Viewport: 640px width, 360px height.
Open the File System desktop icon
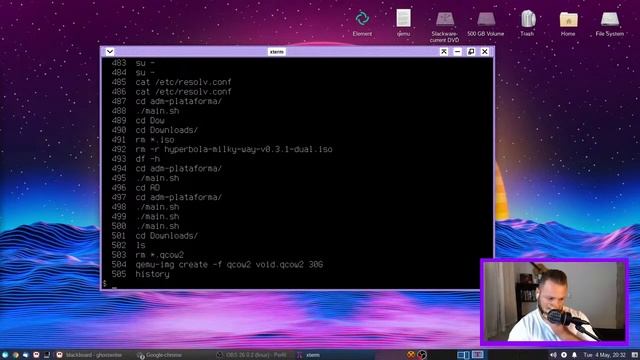pos(609,24)
